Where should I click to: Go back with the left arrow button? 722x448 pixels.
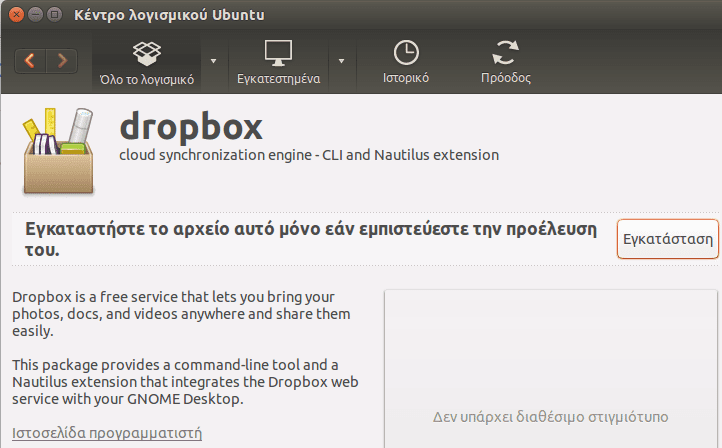click(30, 60)
